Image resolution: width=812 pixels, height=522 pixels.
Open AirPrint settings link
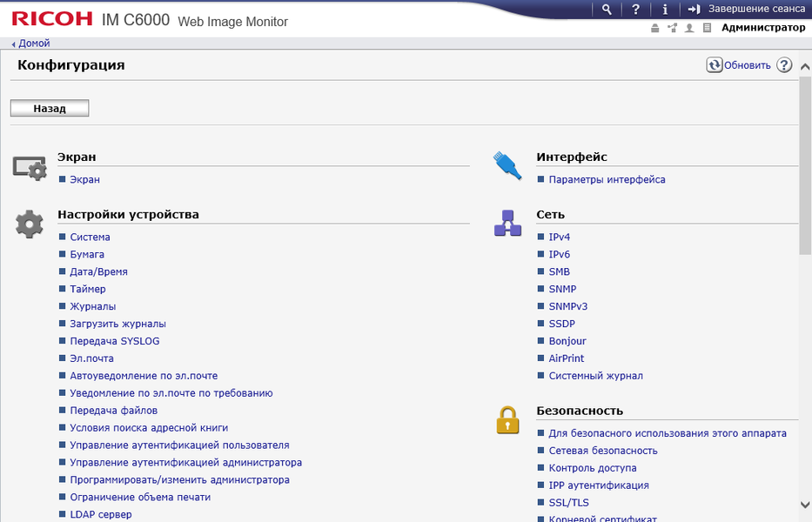tap(567, 358)
